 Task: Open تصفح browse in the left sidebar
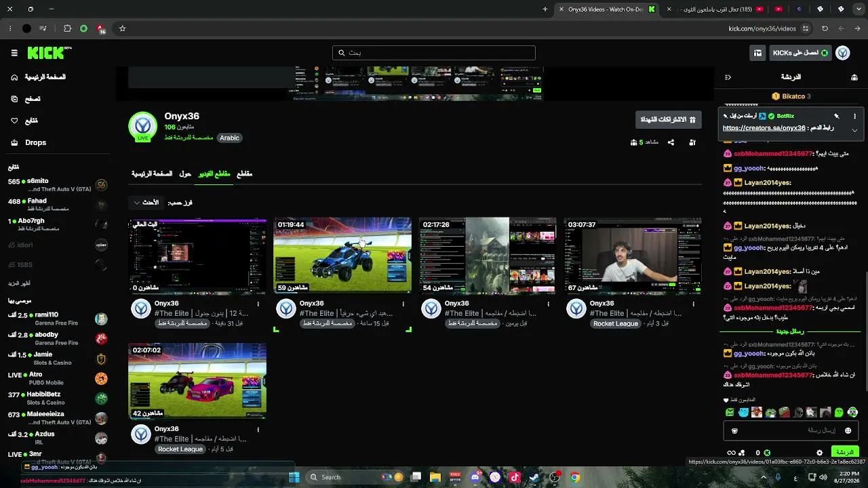click(26, 99)
